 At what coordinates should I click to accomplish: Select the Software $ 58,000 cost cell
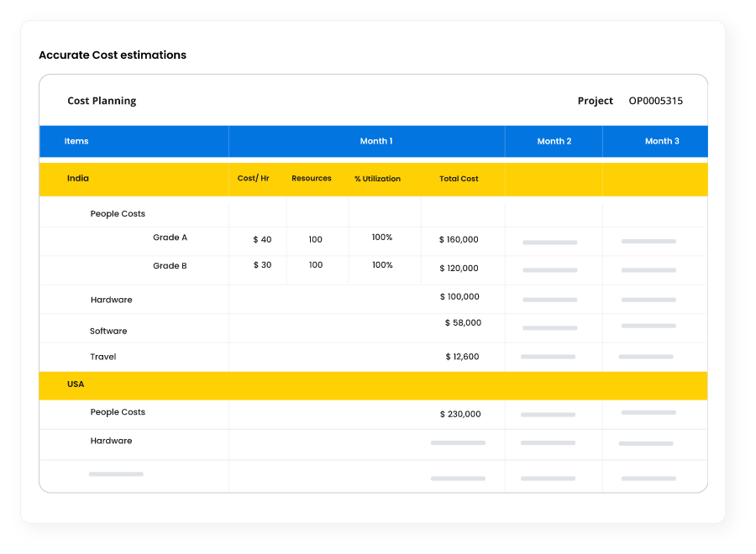[463, 323]
